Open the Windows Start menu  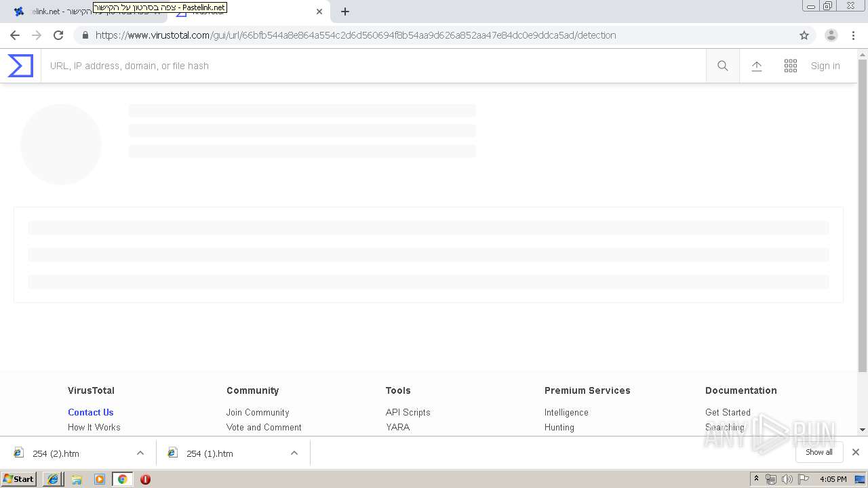point(19,479)
